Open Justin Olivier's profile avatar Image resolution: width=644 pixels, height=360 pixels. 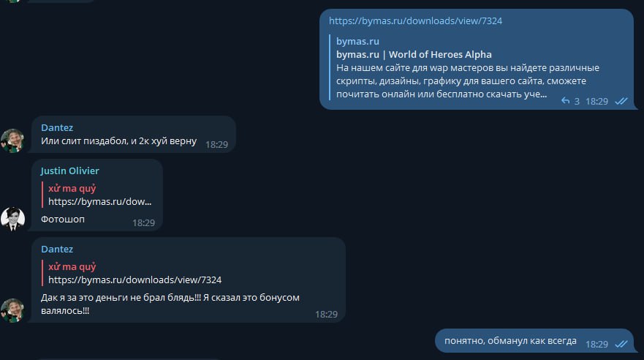pyautogui.click(x=12, y=219)
